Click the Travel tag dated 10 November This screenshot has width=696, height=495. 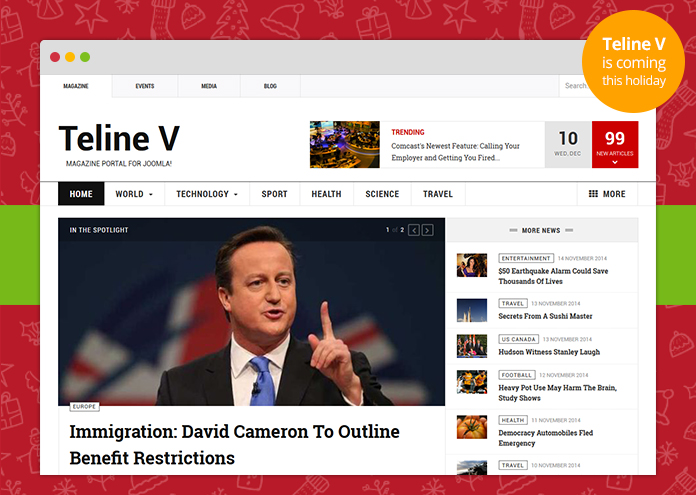[513, 465]
